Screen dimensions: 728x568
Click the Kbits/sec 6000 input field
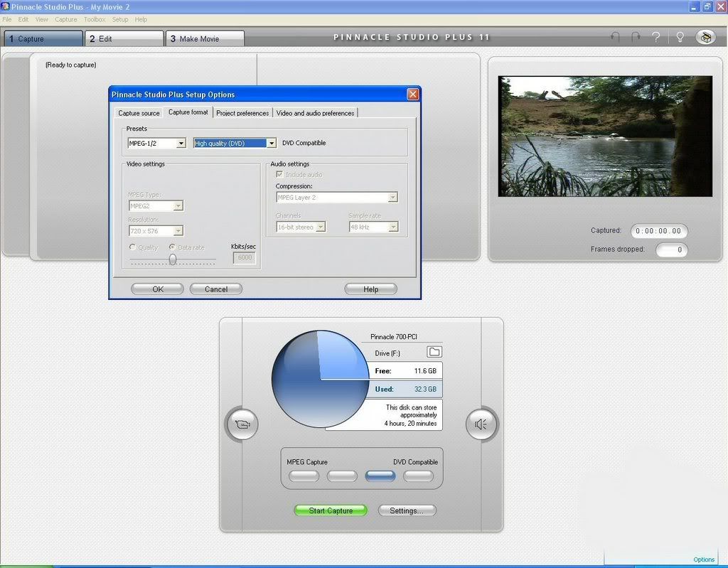coord(245,257)
